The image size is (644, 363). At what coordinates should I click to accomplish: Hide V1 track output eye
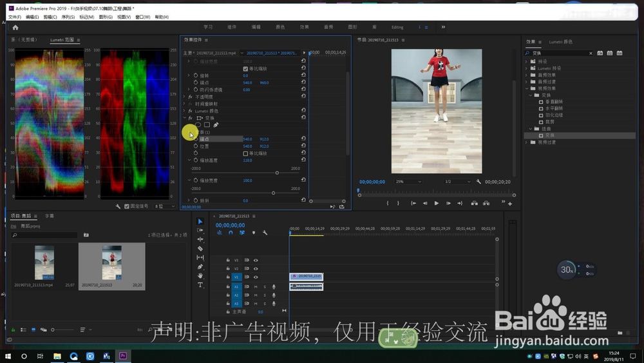point(256,277)
